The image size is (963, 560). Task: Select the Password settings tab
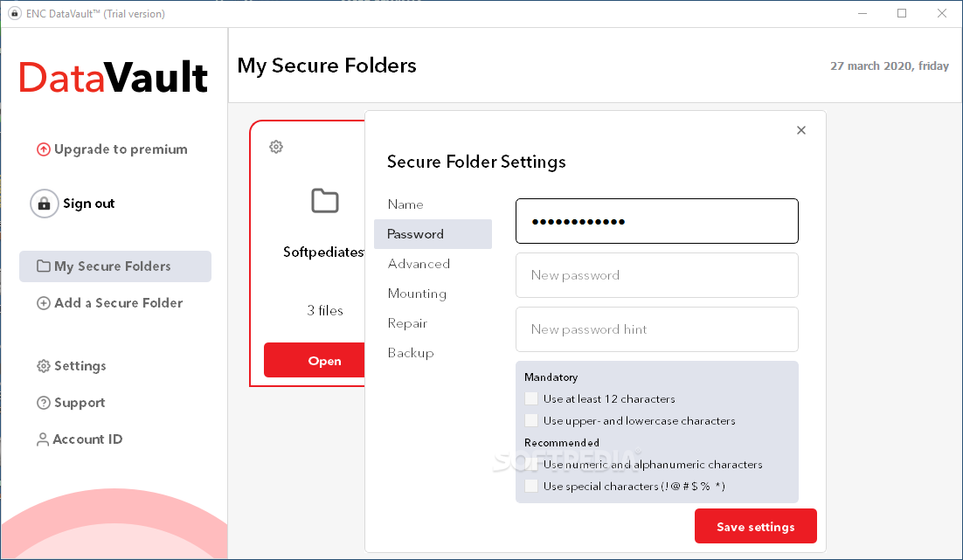433,234
